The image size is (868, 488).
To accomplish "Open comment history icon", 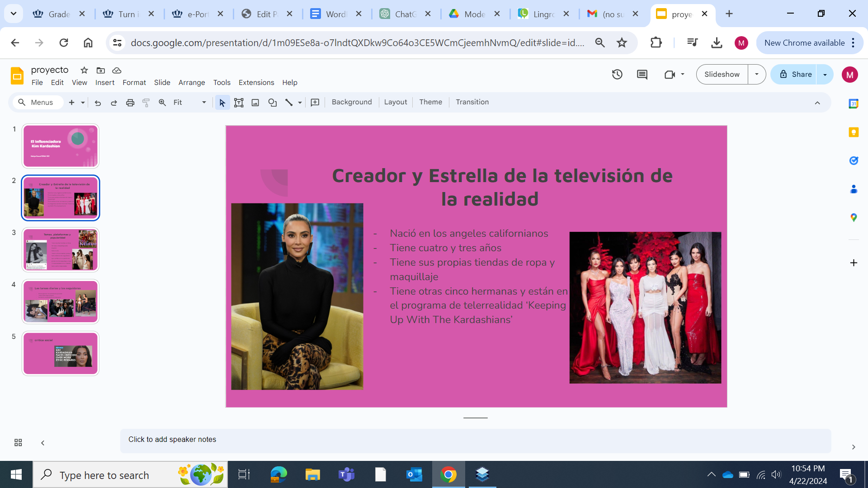I will coord(642,75).
